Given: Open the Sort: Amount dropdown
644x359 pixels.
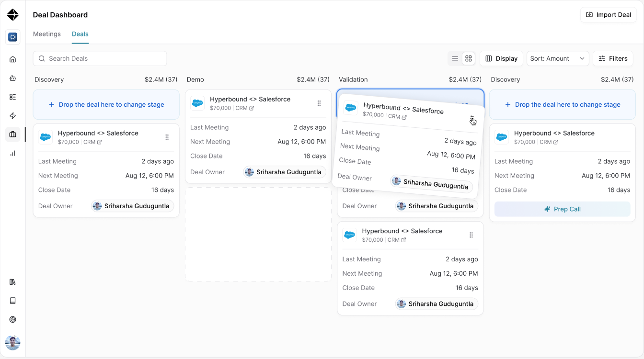Looking at the screenshot, I should [x=558, y=58].
